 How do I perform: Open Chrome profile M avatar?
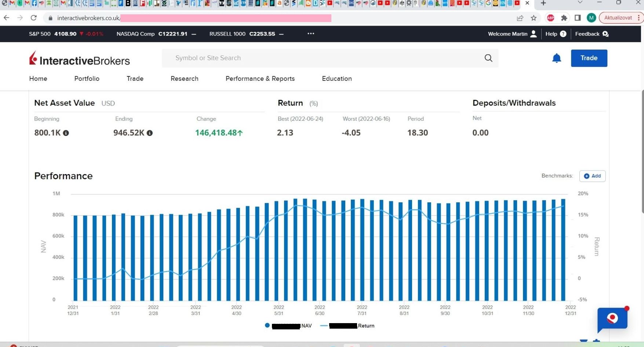pyautogui.click(x=591, y=18)
